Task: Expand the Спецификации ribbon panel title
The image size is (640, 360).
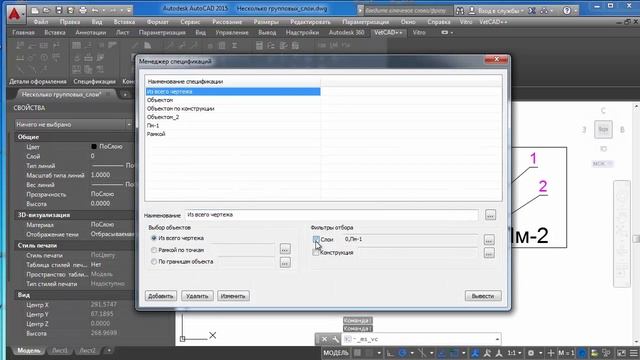Action: (x=94, y=82)
